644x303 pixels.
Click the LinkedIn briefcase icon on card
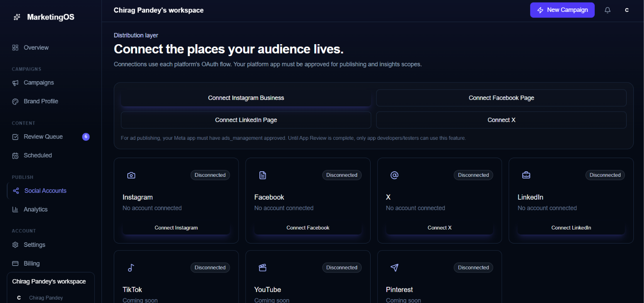click(x=526, y=175)
